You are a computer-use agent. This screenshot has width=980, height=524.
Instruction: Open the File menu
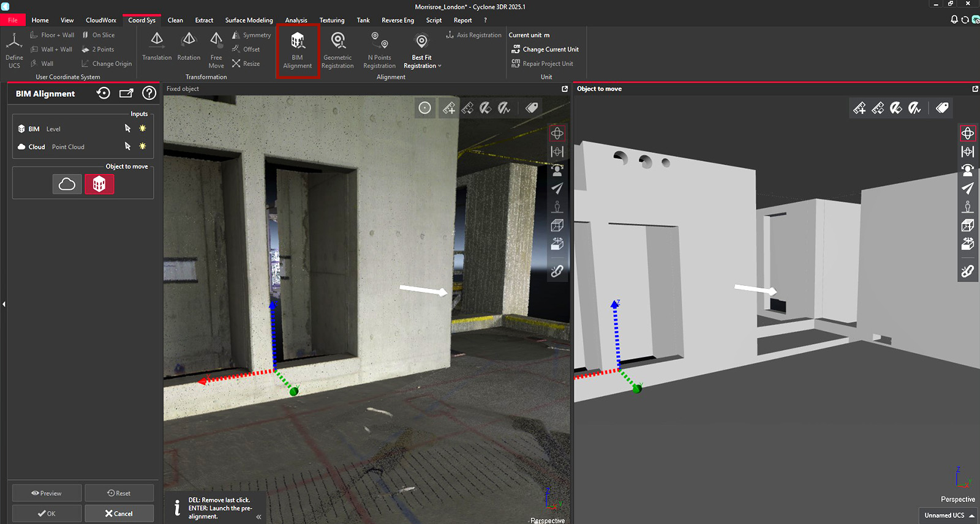pos(13,20)
